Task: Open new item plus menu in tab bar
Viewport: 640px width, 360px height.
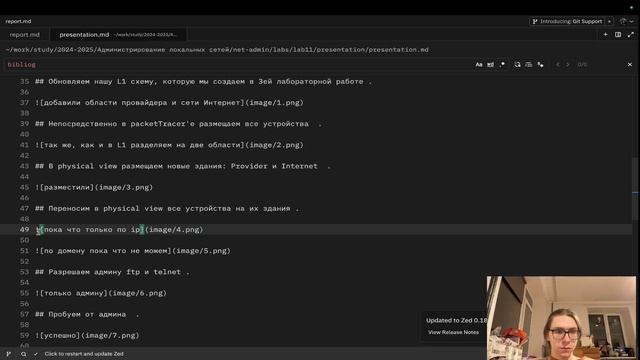Action: click(x=606, y=35)
